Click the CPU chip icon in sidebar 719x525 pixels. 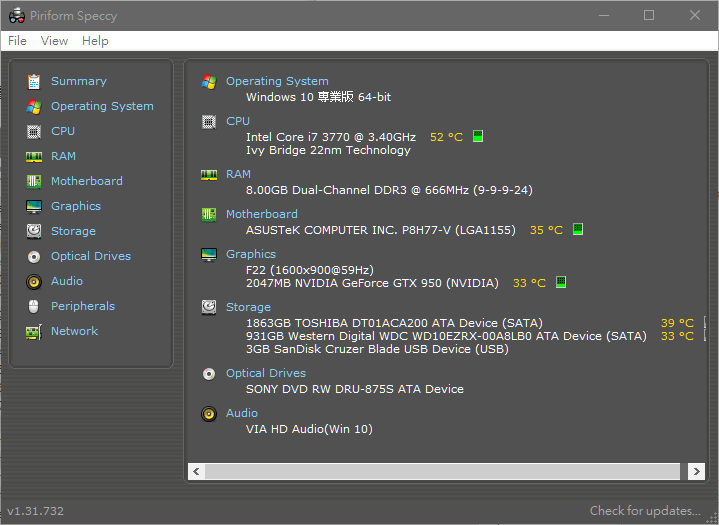(34, 132)
